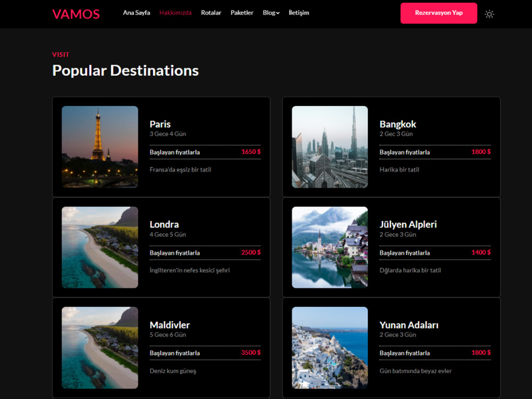Viewport: 532px width, 399px height.
Task: Click the 2500 $ Londra price
Action: 251,252
